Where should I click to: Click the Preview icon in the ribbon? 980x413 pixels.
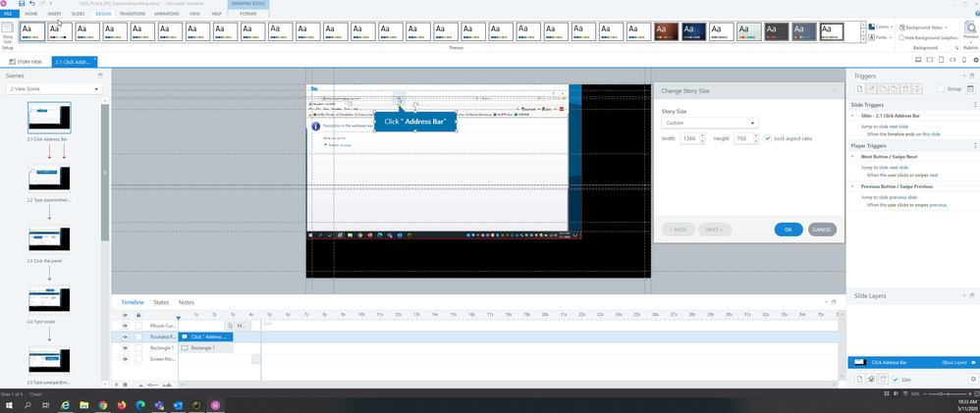pyautogui.click(x=970, y=29)
